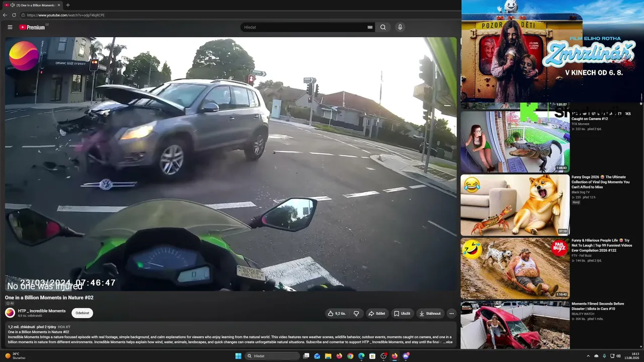
Task: Dislike the video with thumbs down
Action: 356,313
